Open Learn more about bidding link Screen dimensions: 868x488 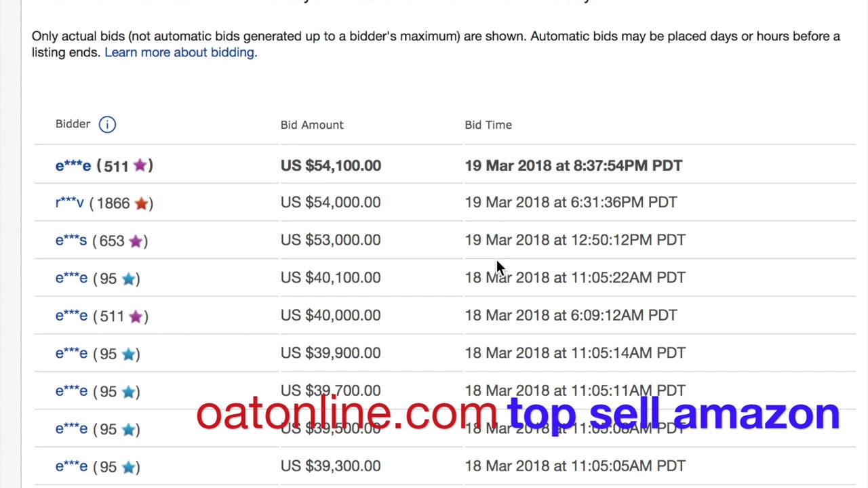point(180,52)
